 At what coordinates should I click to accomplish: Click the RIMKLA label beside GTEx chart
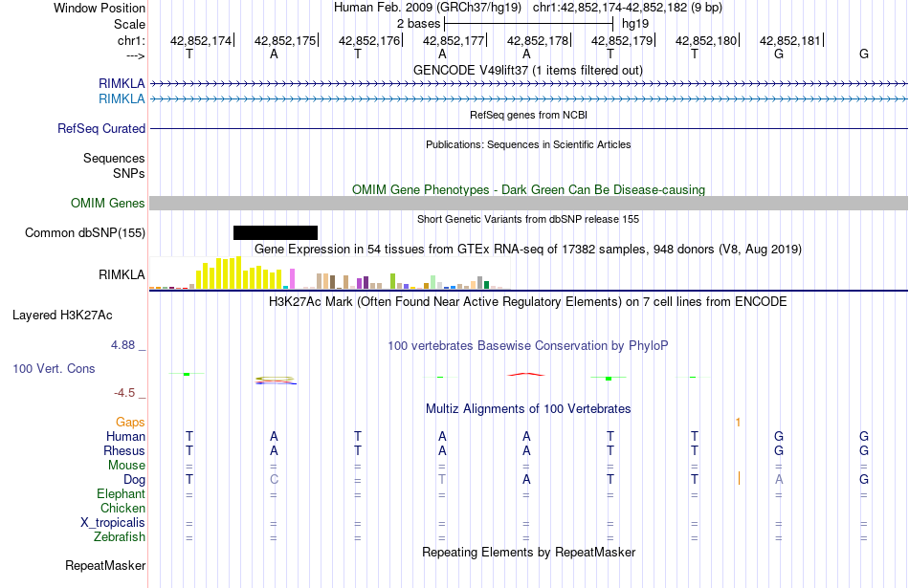pos(122,274)
